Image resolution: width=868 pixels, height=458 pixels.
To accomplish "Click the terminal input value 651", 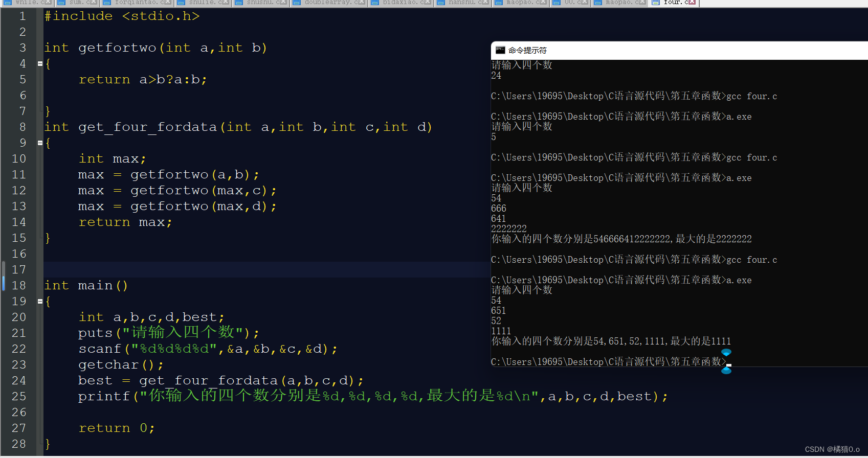I will (x=499, y=311).
